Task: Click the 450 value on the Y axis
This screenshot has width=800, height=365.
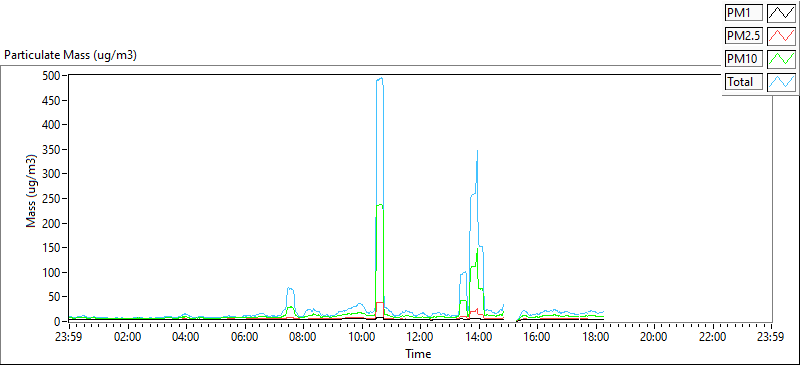Action: [x=51, y=100]
